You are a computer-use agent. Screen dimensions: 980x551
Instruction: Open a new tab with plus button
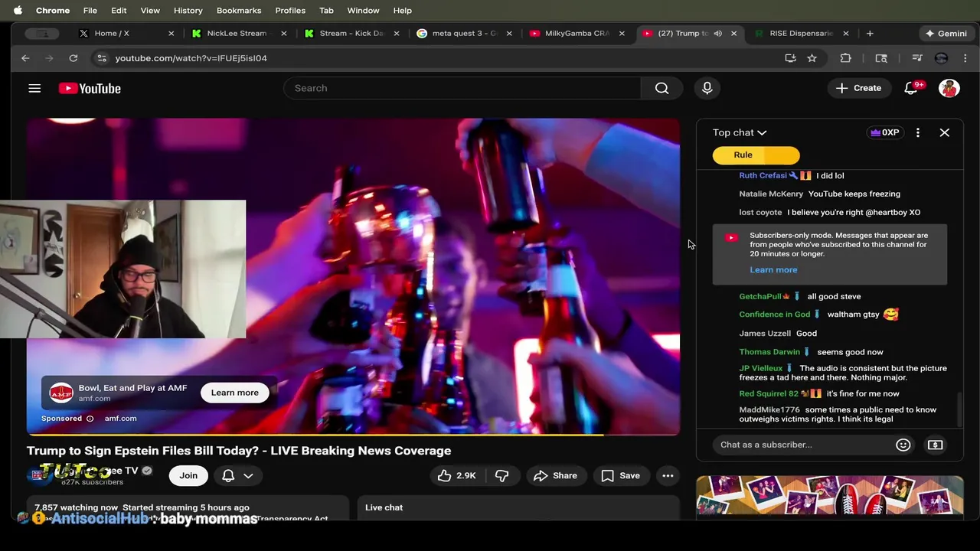[870, 34]
